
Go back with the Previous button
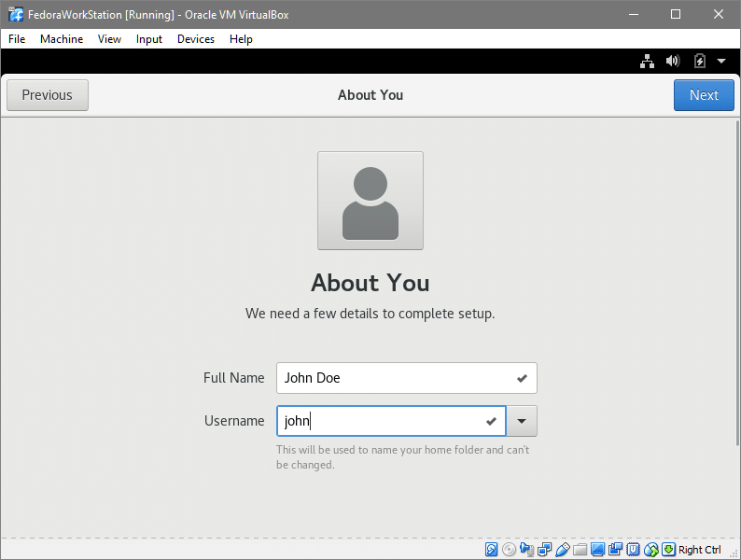point(48,95)
